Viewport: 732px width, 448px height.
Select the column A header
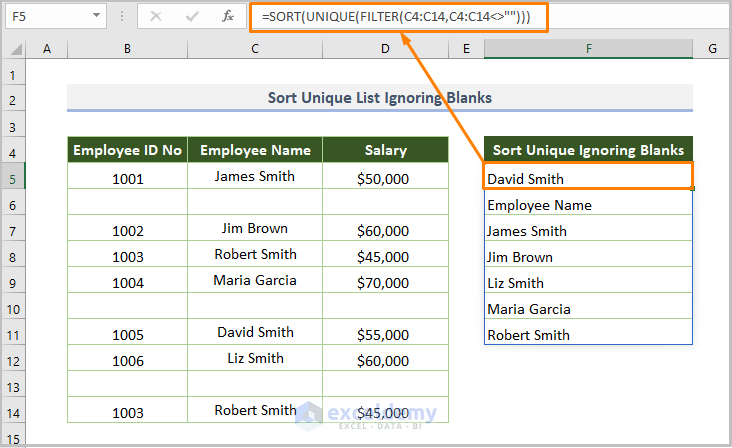[47, 49]
